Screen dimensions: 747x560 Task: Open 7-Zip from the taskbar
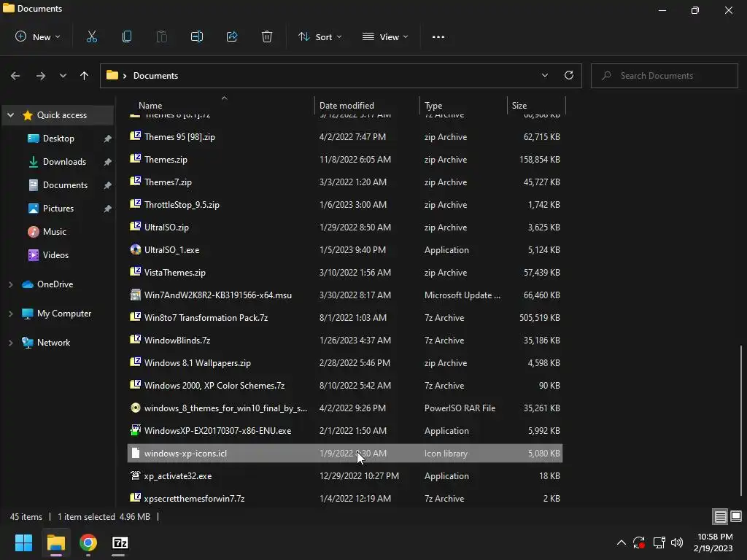point(120,542)
